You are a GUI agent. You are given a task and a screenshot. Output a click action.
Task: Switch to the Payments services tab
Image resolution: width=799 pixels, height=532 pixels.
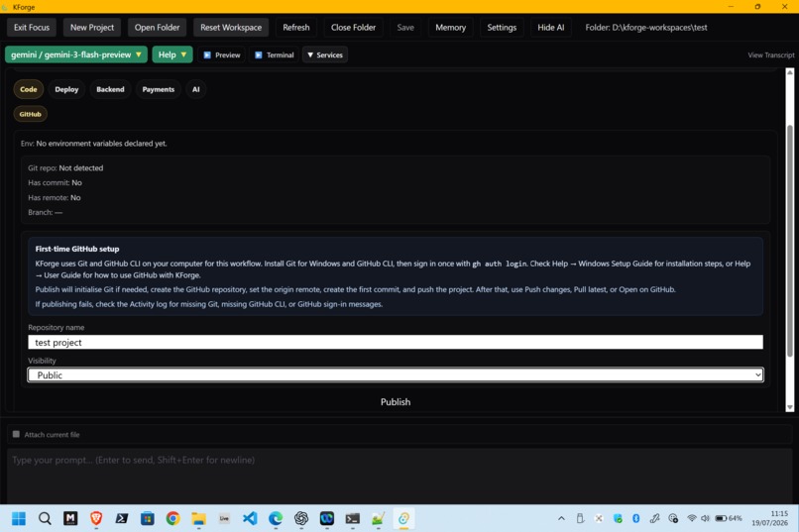[158, 89]
